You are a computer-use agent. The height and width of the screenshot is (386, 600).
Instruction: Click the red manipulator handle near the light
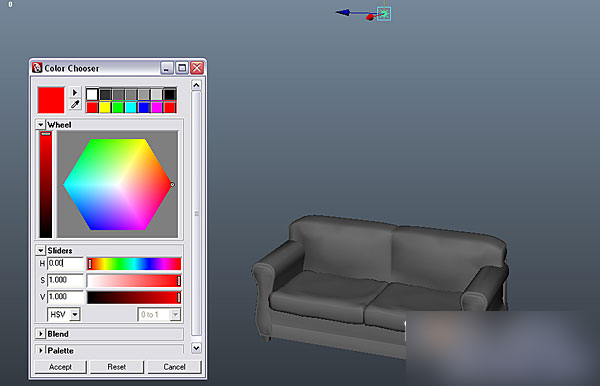pos(370,17)
